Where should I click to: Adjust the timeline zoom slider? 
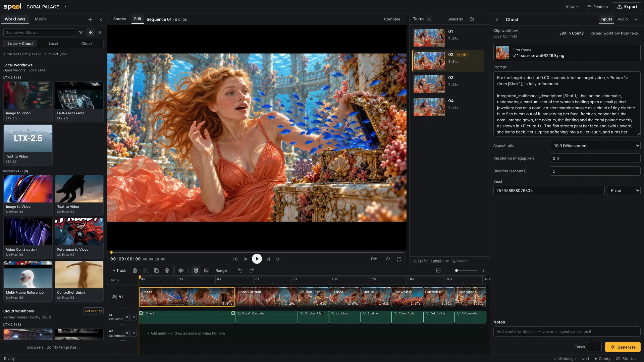click(x=466, y=270)
